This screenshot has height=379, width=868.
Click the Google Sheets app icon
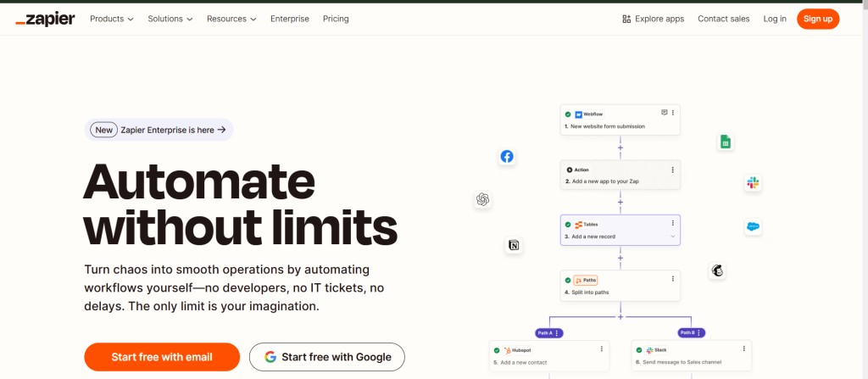pyautogui.click(x=725, y=142)
